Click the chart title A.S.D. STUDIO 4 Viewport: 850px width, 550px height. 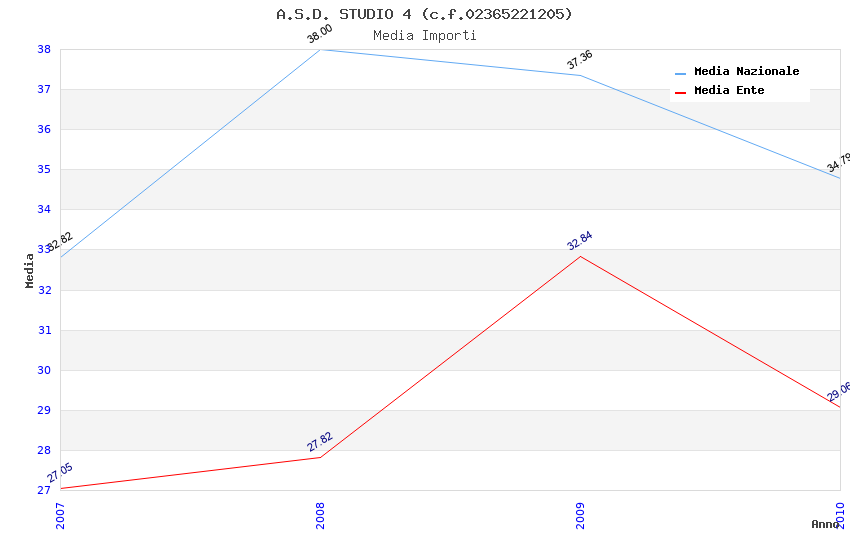(x=424, y=14)
